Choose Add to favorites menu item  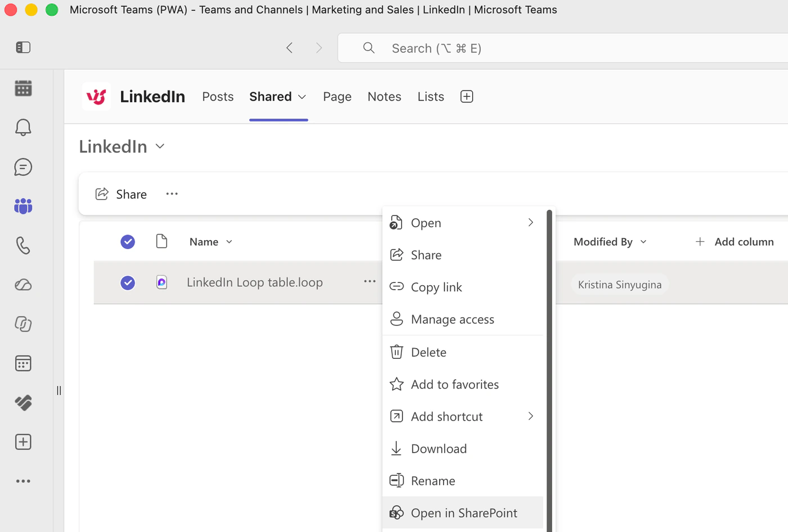pos(463,385)
